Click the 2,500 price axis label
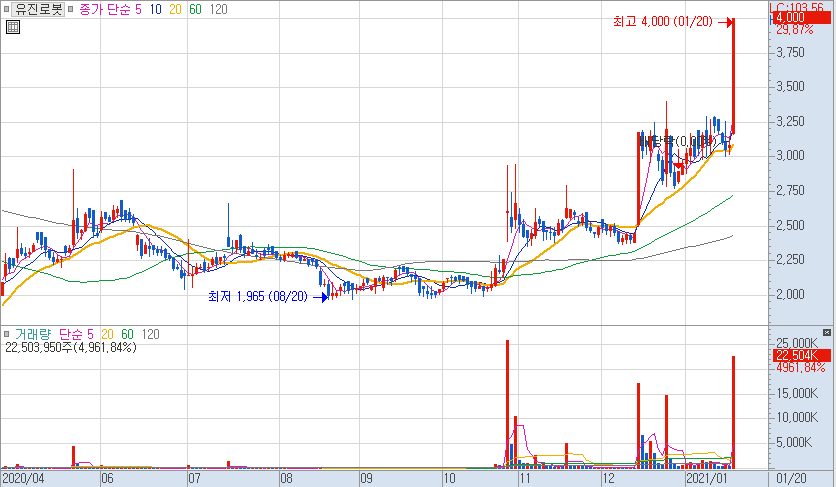Image resolution: width=836 pixels, height=487 pixels. pos(790,225)
